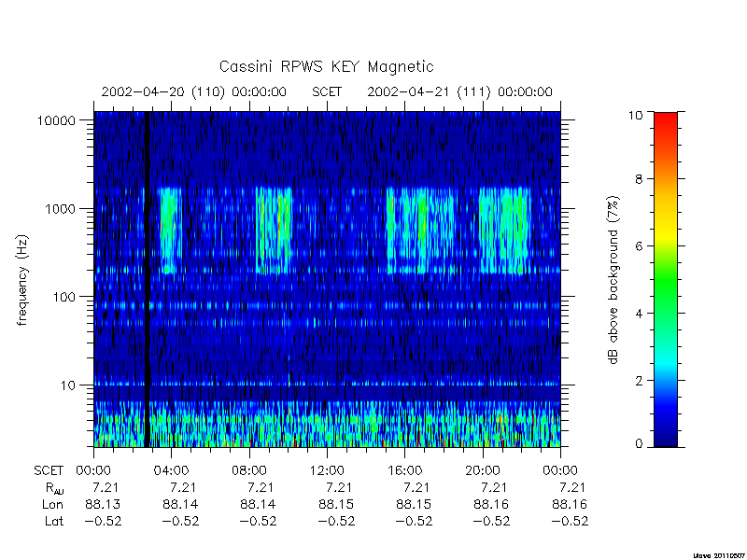Select the 8 colorbar tick label

(639, 179)
